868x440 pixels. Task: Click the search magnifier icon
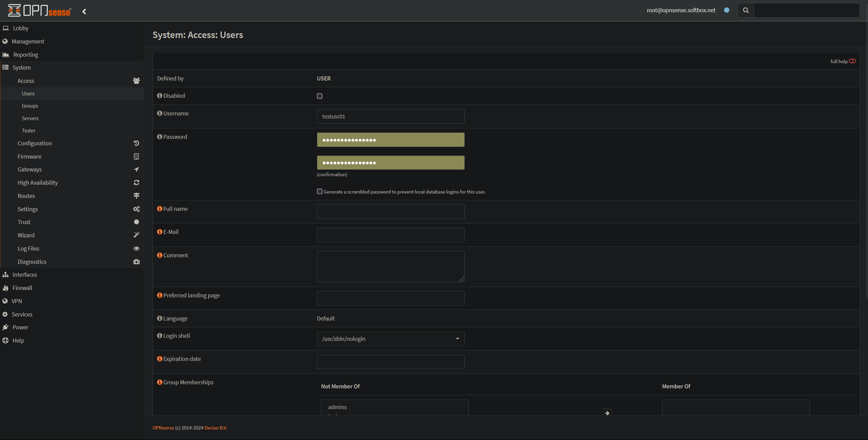[x=746, y=11]
